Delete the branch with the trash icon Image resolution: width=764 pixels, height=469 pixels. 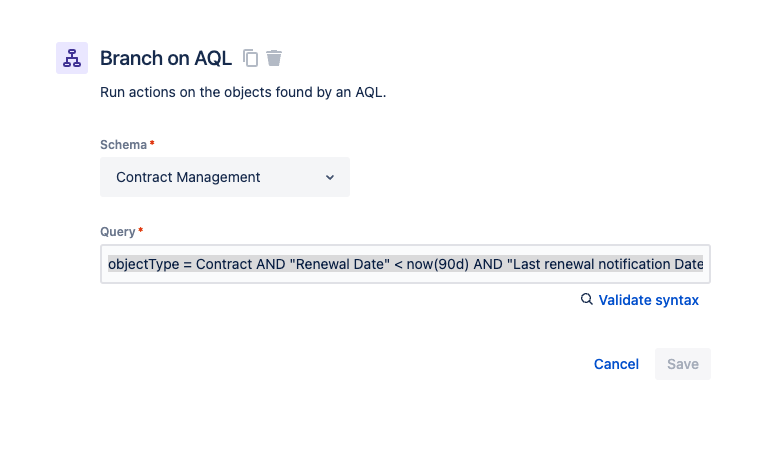coord(274,58)
